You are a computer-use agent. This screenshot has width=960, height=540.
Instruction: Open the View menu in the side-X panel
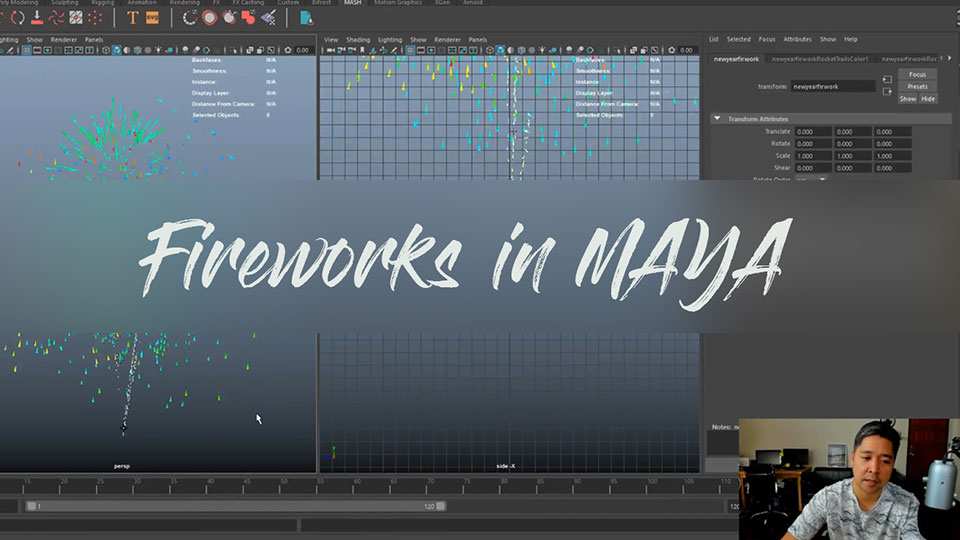(x=331, y=39)
